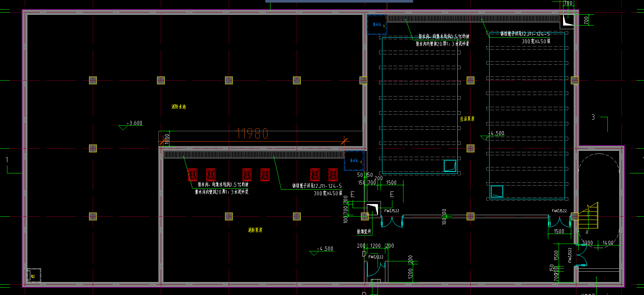Select the FM乙1222 door label

376,257
